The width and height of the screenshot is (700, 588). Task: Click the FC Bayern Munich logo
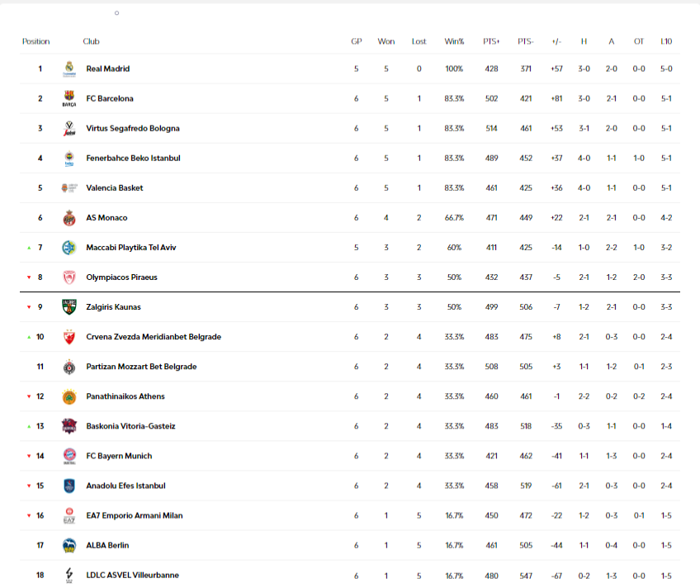(69, 456)
